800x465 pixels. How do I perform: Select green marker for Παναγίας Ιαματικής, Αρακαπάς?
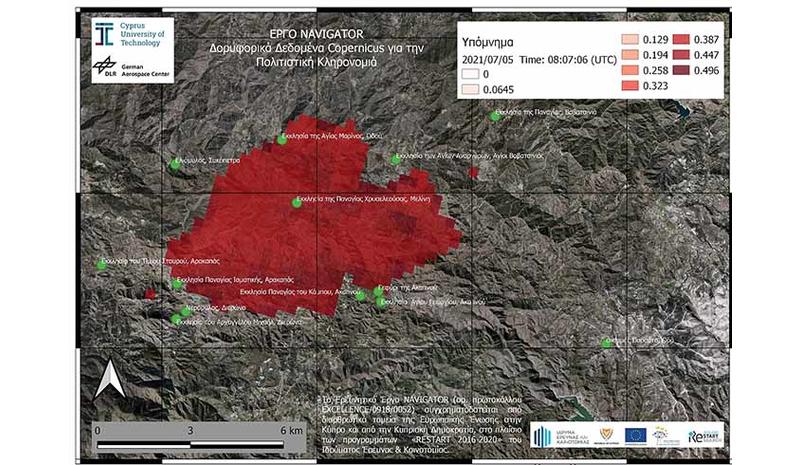tap(177, 284)
